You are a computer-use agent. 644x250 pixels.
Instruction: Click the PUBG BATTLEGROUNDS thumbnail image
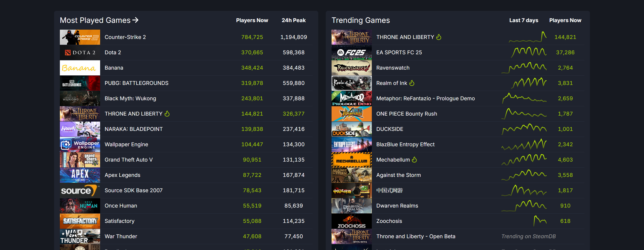pos(80,83)
